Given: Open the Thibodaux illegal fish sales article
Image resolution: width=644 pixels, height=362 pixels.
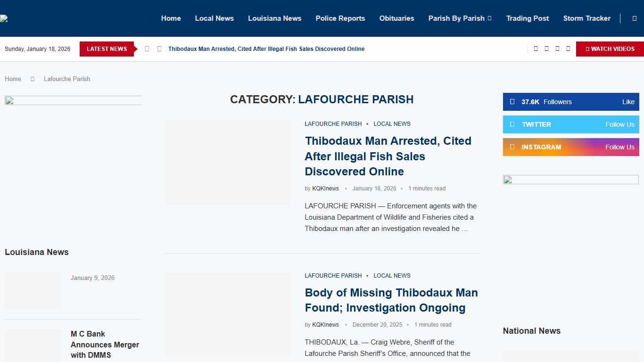Looking at the screenshot, I should click(388, 156).
